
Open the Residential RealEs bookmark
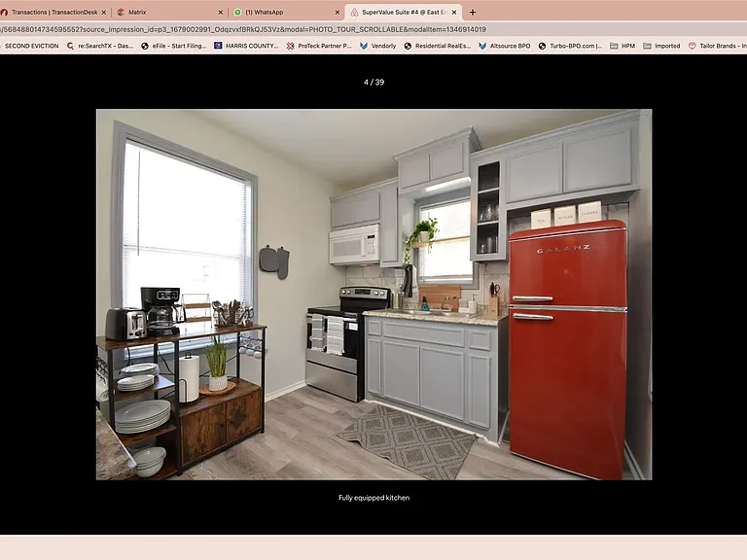tap(438, 47)
